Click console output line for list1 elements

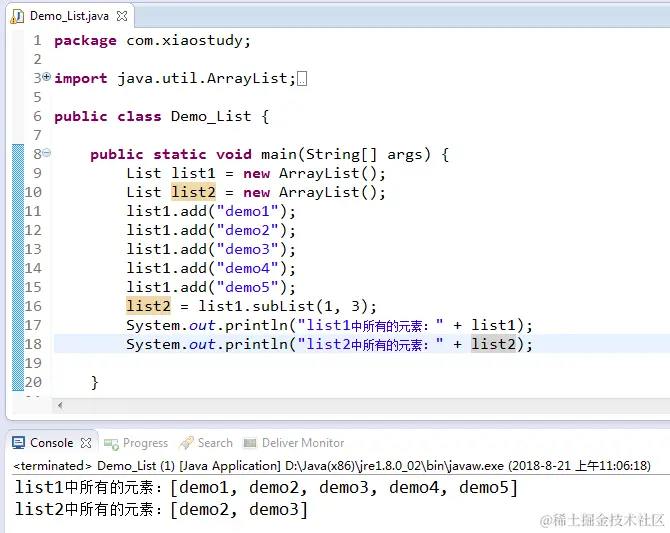pyautogui.click(x=266, y=488)
